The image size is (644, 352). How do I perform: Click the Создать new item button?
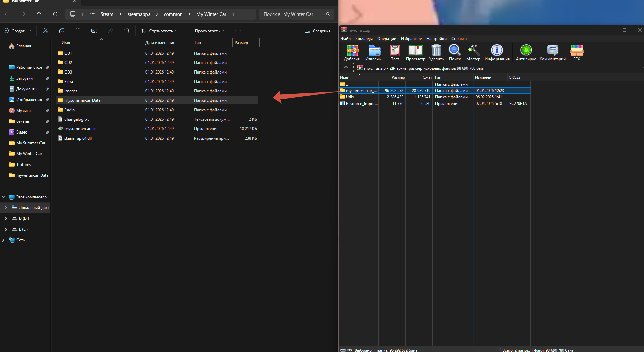pyautogui.click(x=18, y=31)
